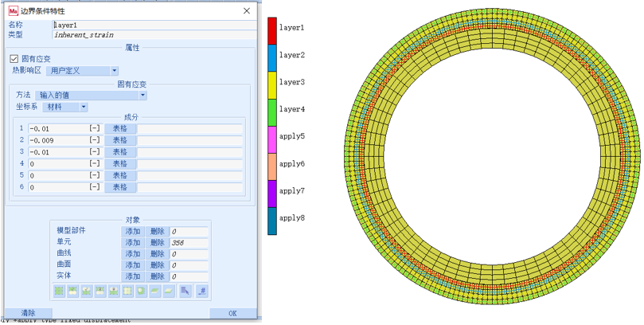Click the red layer1 legend swatch
This screenshot has height=325, width=644.
[272, 31]
